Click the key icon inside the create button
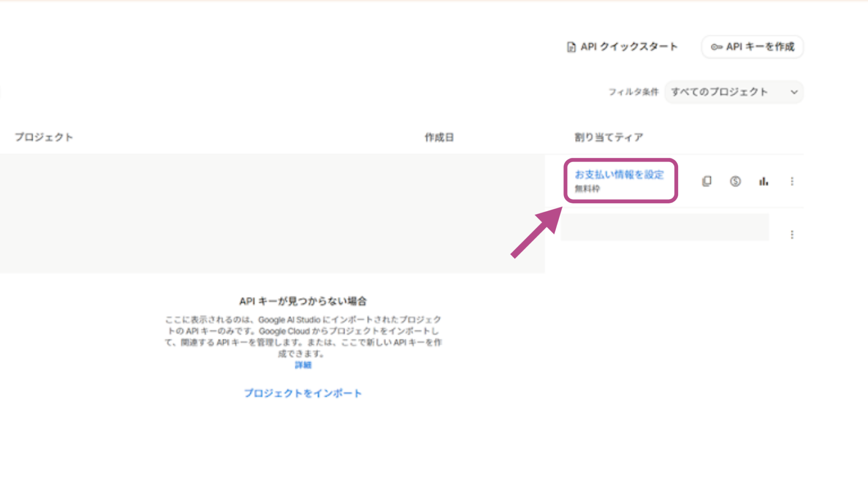868x488 pixels. (717, 47)
